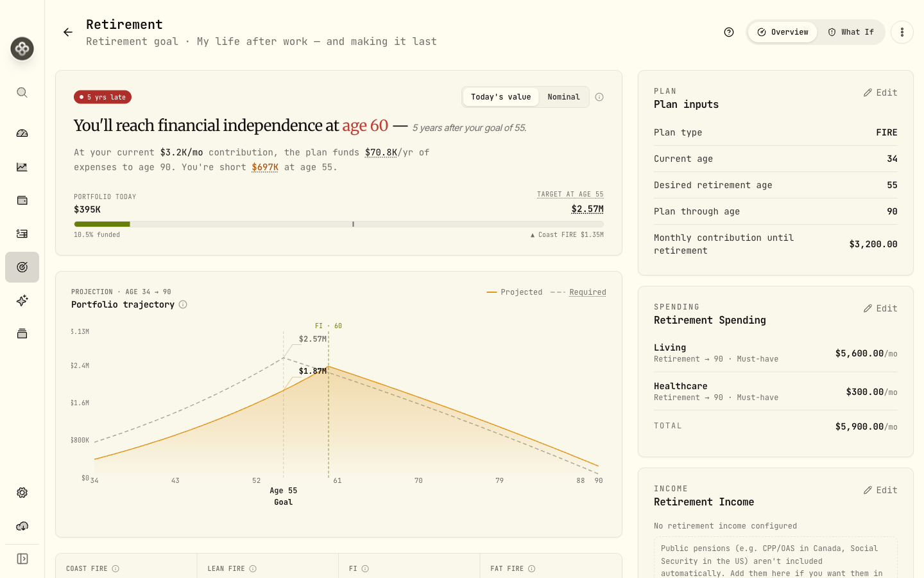924x578 pixels.
Task: Click the info icon beside Nominal toggle
Action: pos(599,97)
